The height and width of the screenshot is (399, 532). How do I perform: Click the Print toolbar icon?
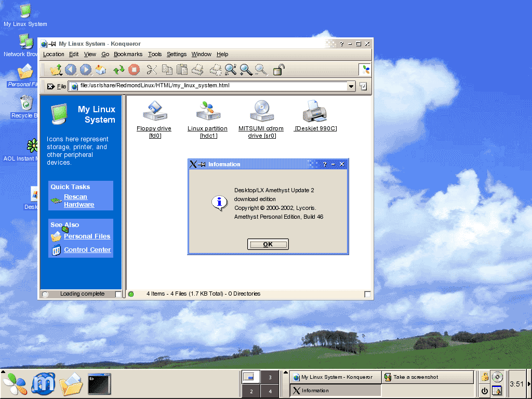tap(197, 70)
